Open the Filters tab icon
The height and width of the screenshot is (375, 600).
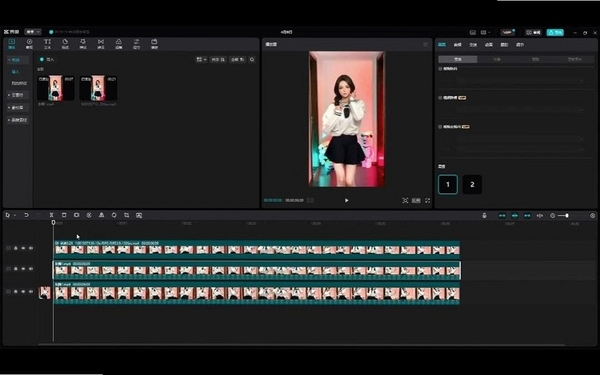coord(119,44)
